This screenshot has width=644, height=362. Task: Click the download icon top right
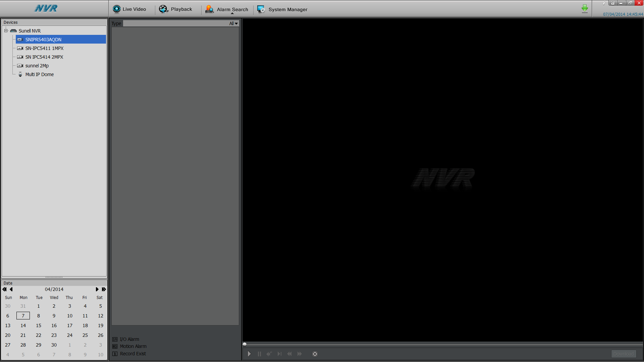584,7
